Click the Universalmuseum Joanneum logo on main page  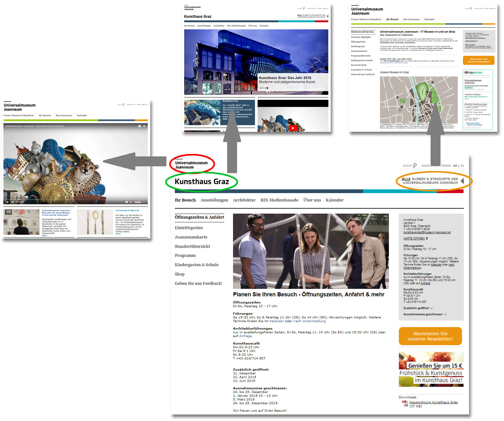191,165
